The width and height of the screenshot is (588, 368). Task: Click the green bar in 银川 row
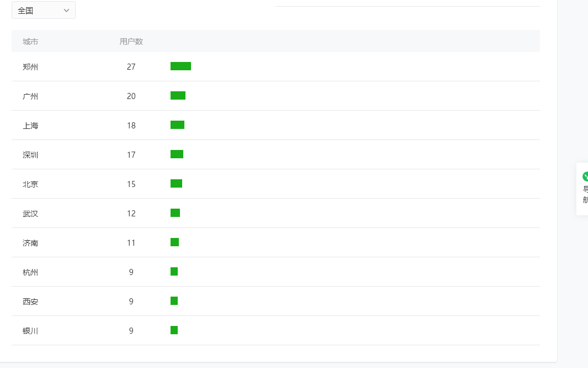pos(174,330)
